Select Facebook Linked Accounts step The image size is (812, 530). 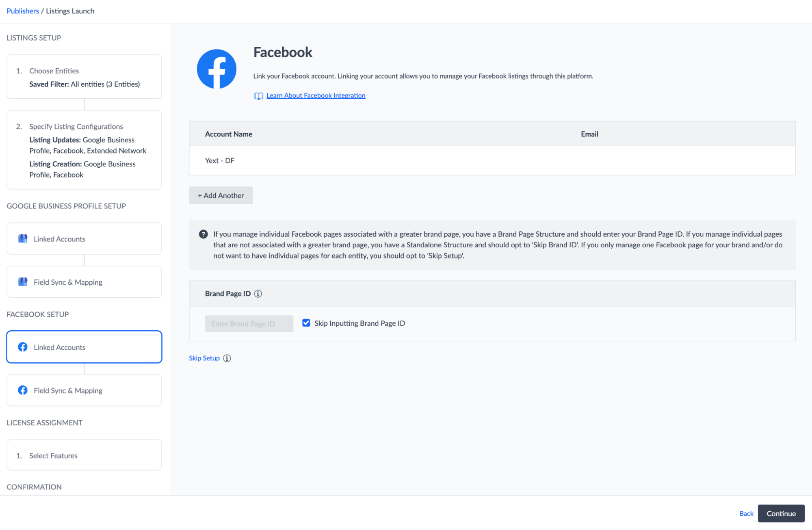(84, 347)
